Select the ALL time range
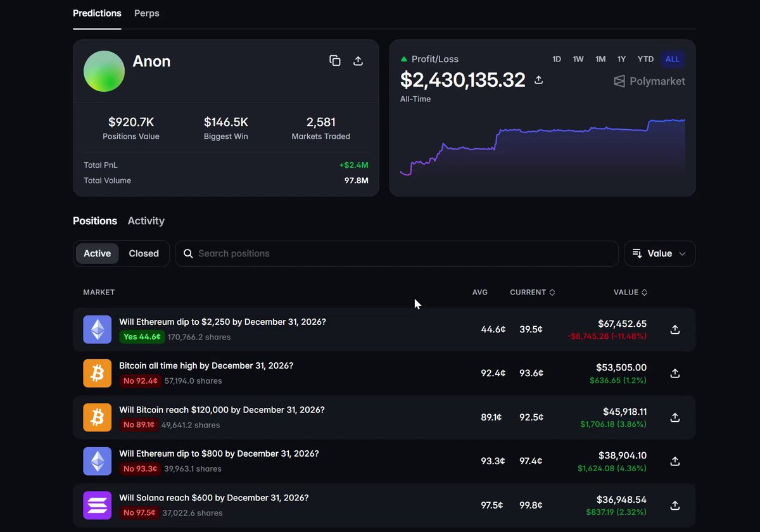760x532 pixels. (673, 59)
